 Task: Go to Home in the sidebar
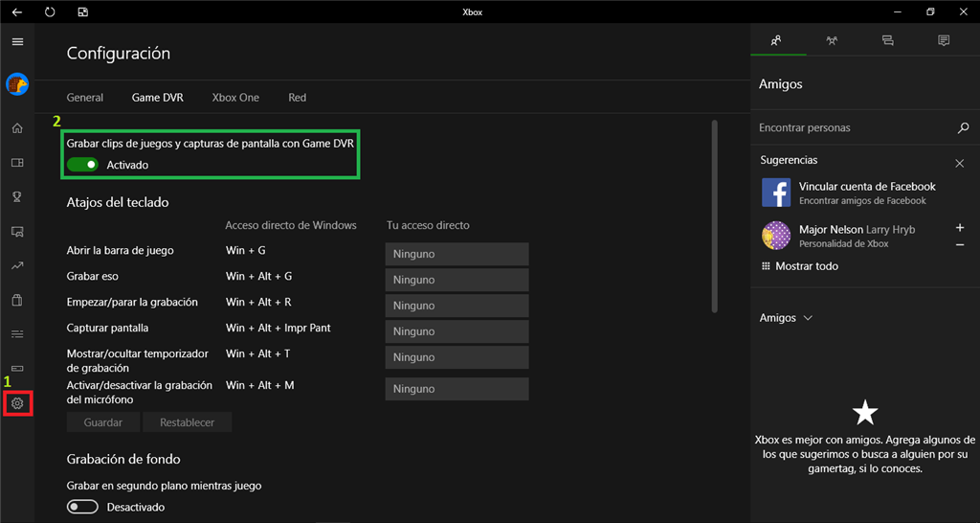click(x=17, y=128)
